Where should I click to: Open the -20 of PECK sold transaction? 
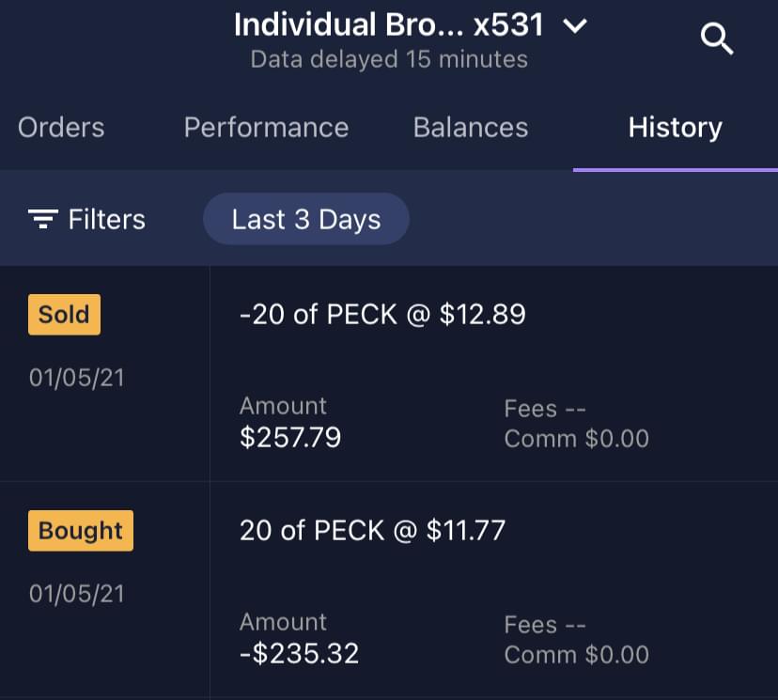click(382, 315)
